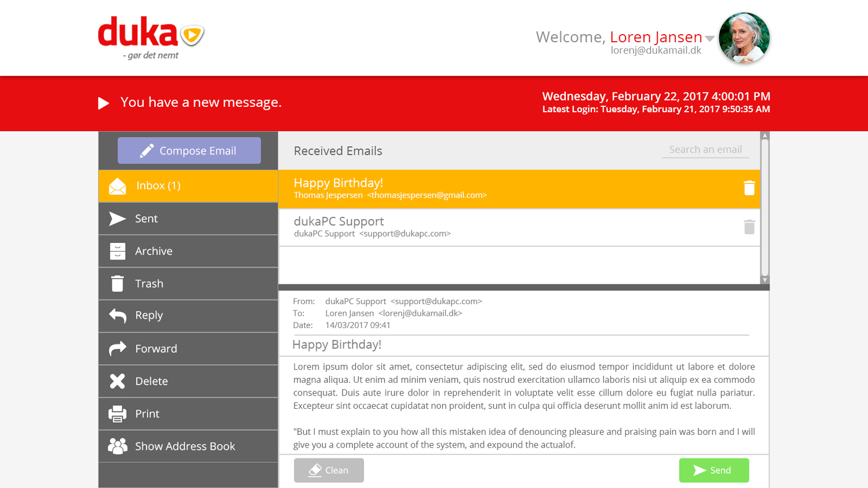The height and width of the screenshot is (488, 868).
Task: Click the eraser icon on Clean button
Action: (315, 470)
